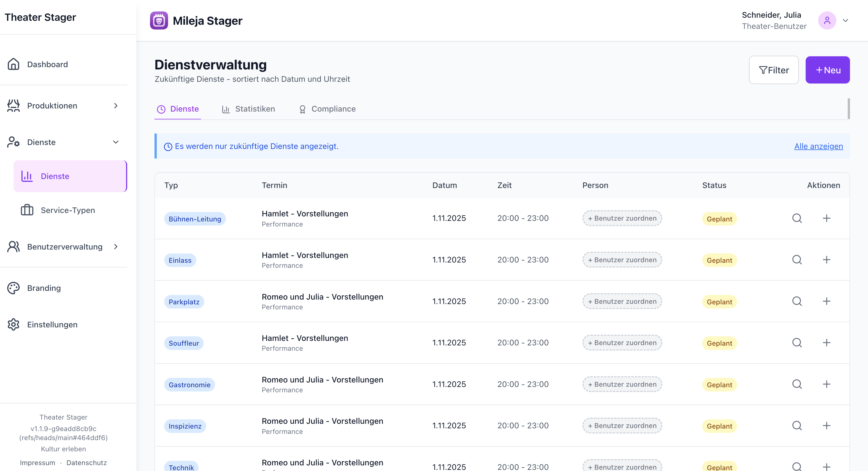Screen dimensions: 868x471
Task: Click plus icon in Einlass row
Action: 826,260
